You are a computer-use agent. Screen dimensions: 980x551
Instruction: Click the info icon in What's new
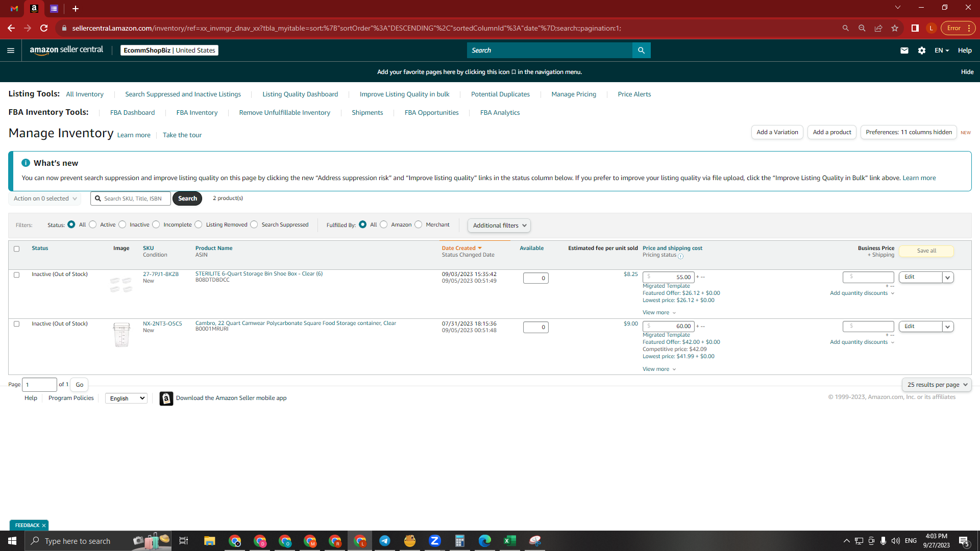(26, 163)
